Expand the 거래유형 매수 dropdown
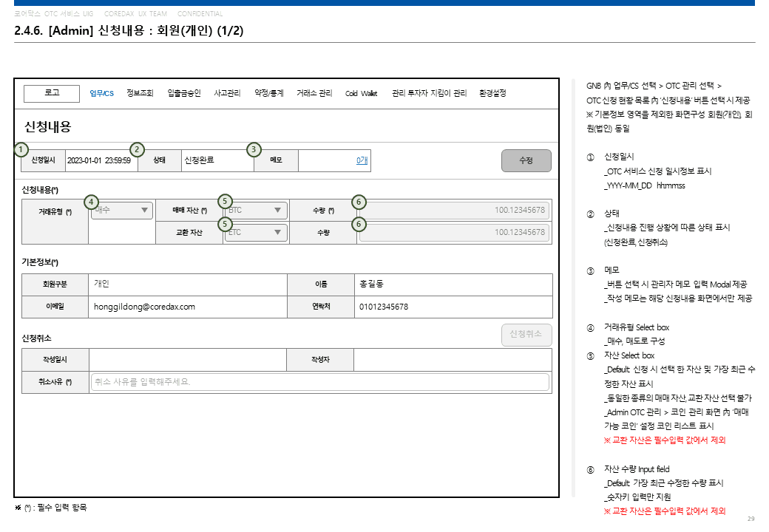The width and height of the screenshot is (769, 532). [x=122, y=211]
